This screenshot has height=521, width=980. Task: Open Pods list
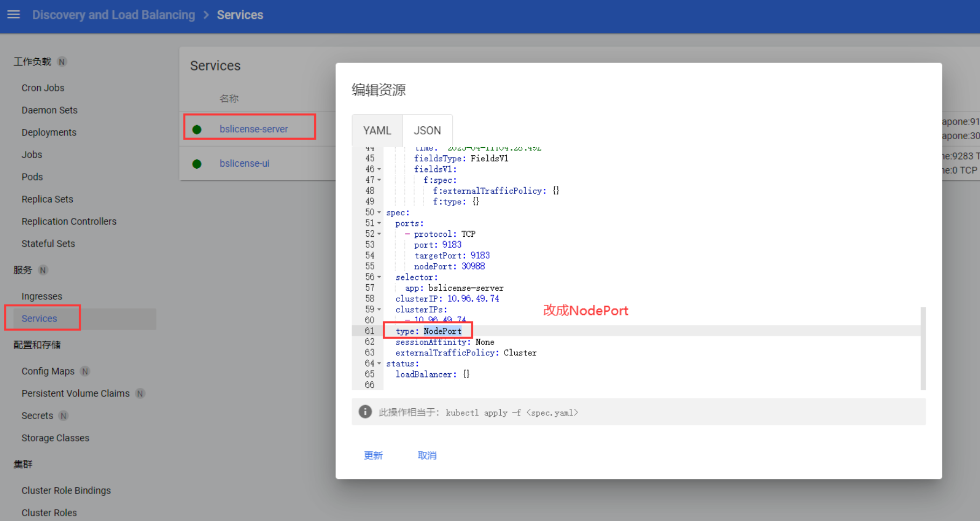(32, 177)
